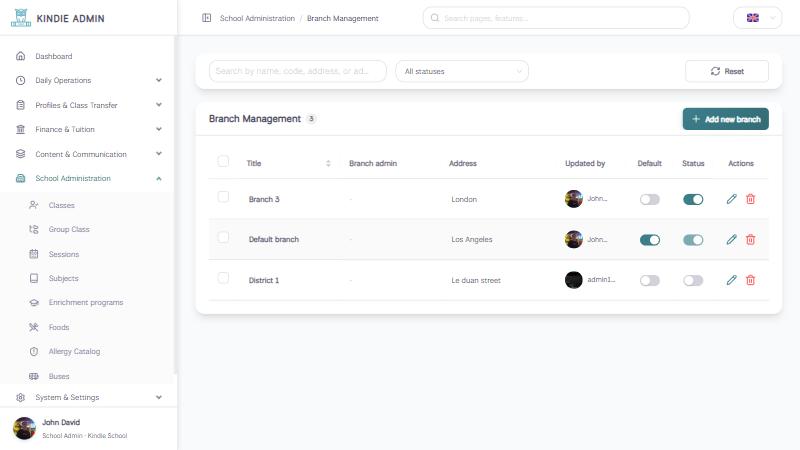Click the Buses icon
Screen dimensions: 800x450
point(34,376)
